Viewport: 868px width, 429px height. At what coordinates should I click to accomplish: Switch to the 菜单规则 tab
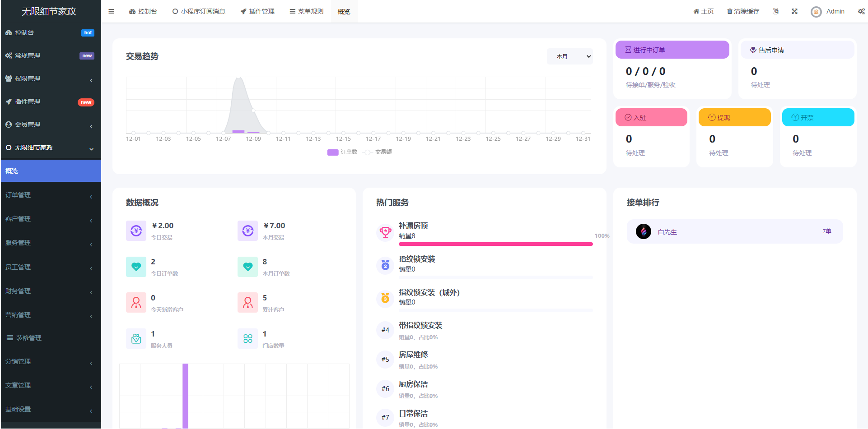(306, 11)
